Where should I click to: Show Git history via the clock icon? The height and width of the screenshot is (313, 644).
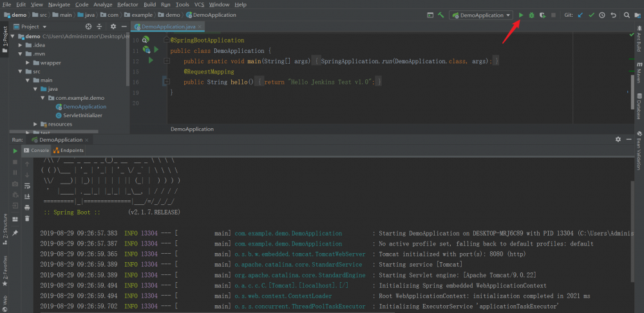coord(601,15)
